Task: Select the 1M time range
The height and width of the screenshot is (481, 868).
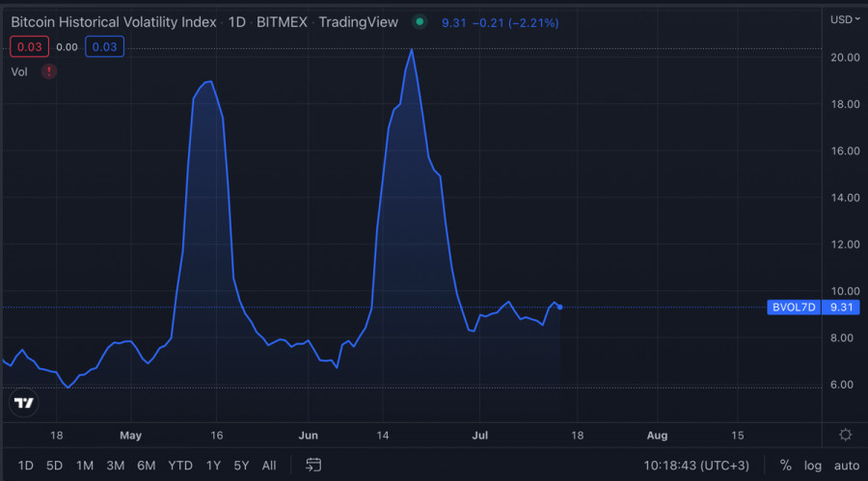Action: [85, 466]
